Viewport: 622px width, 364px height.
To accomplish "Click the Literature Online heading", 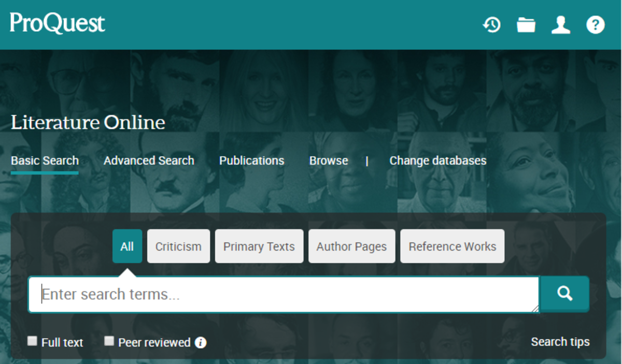I will 88,123.
